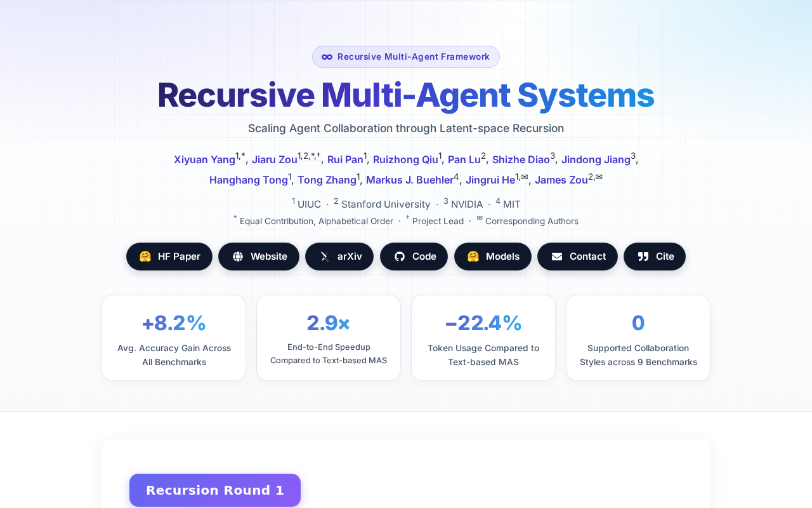812x508 pixels.
Task: Click the Project Lead footnote text
Action: (438, 221)
